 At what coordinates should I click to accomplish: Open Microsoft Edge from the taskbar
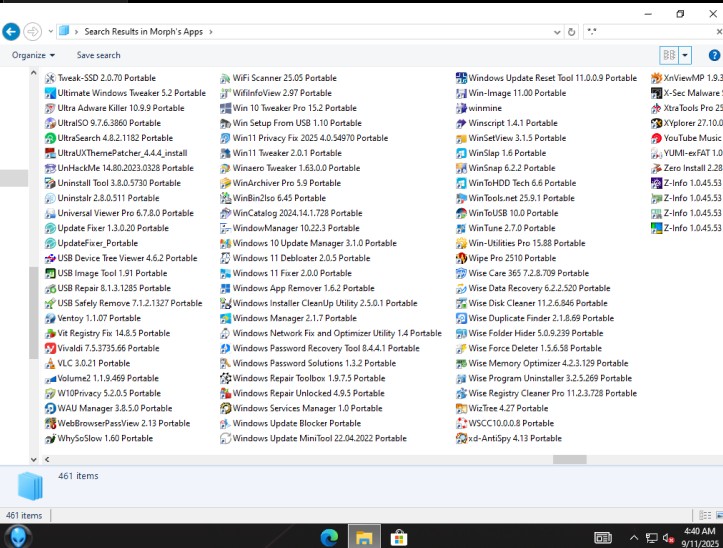(329, 537)
